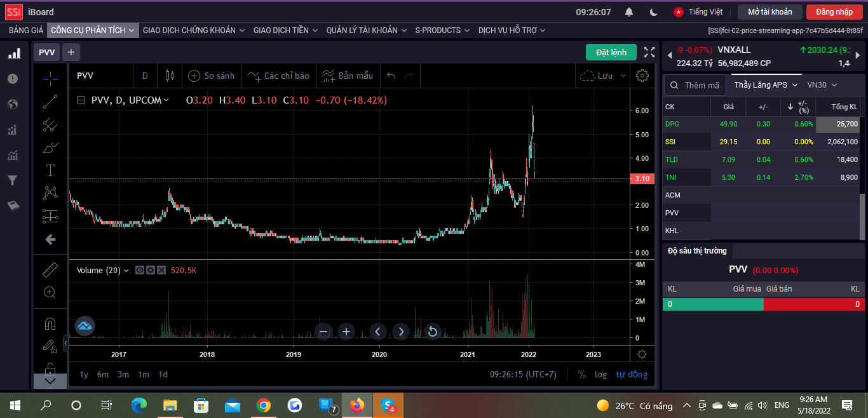The width and height of the screenshot is (868, 418).
Task: Hide the Volume indicator eye icon
Action: tap(140, 270)
